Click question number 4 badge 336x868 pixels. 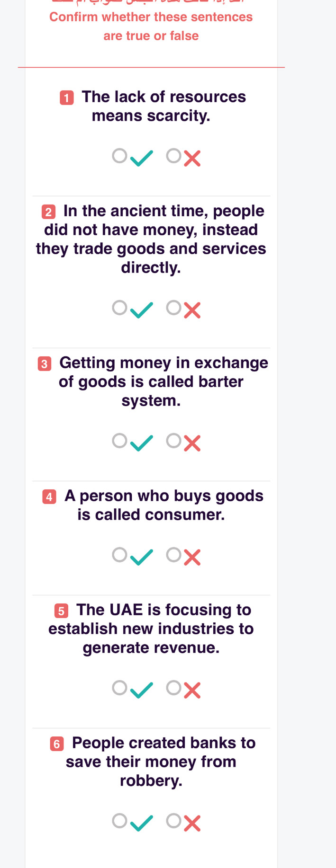49,497
